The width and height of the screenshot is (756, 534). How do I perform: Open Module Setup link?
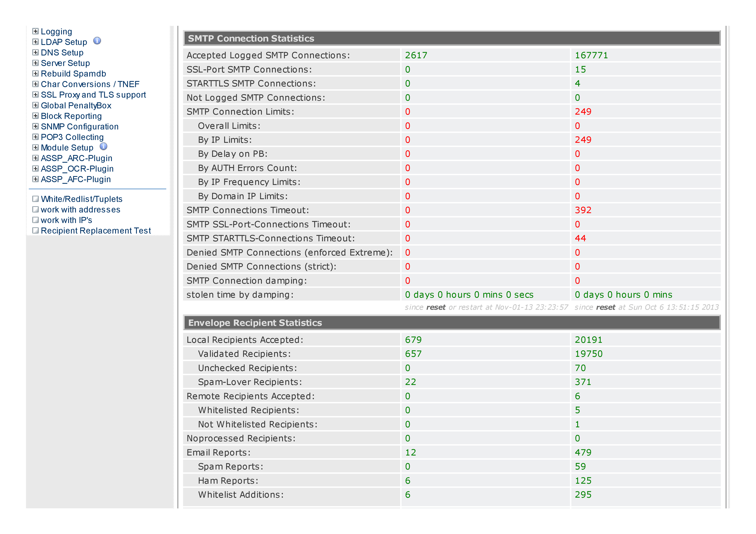[x=67, y=148]
